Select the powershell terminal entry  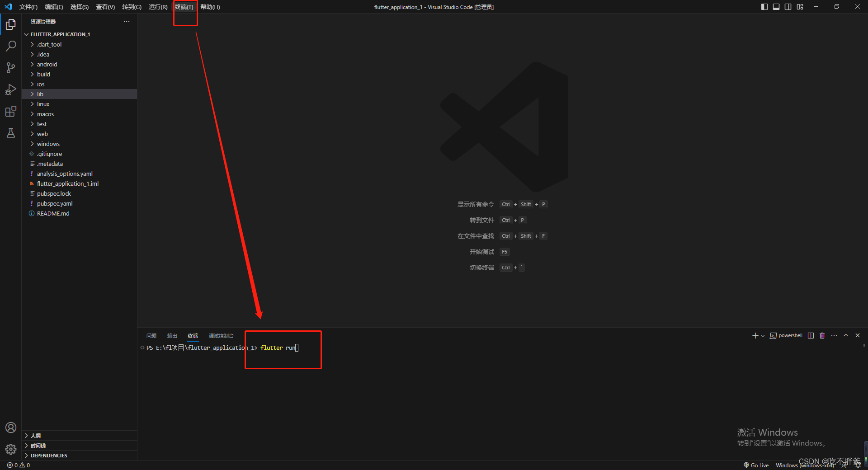click(786, 335)
